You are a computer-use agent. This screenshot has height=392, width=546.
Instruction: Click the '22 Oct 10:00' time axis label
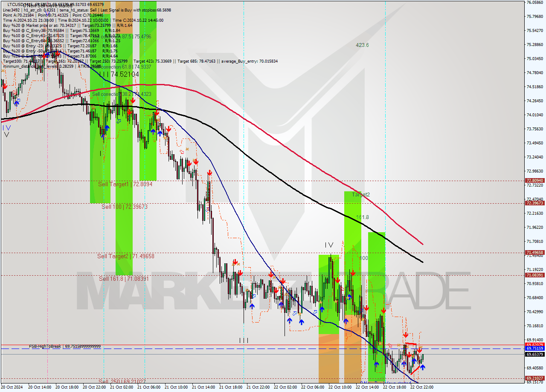pyautogui.click(x=339, y=387)
